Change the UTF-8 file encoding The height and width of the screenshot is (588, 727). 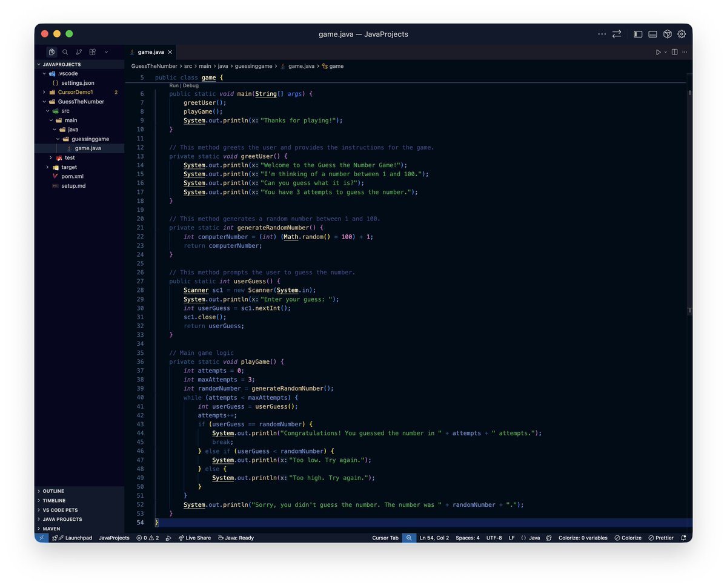[x=494, y=538]
